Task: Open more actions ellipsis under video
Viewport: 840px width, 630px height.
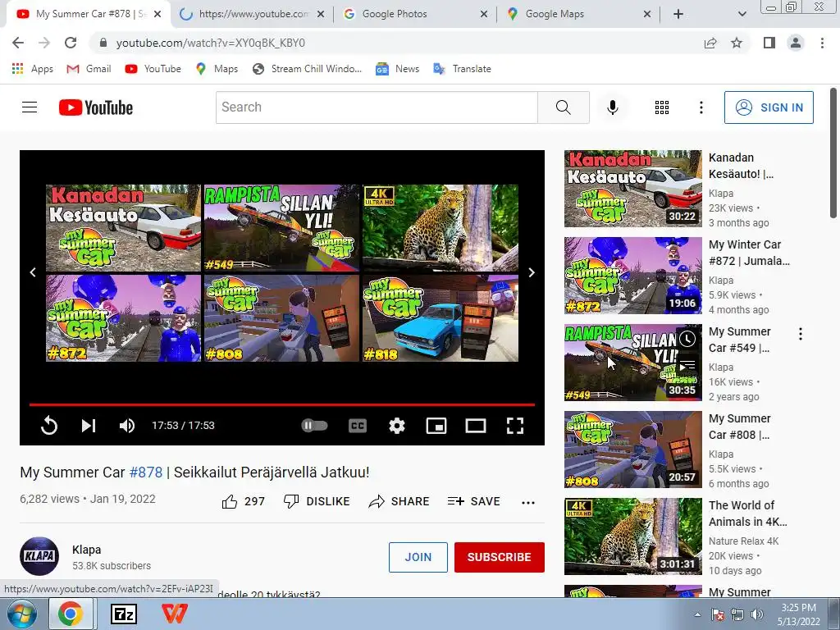Action: tap(528, 503)
